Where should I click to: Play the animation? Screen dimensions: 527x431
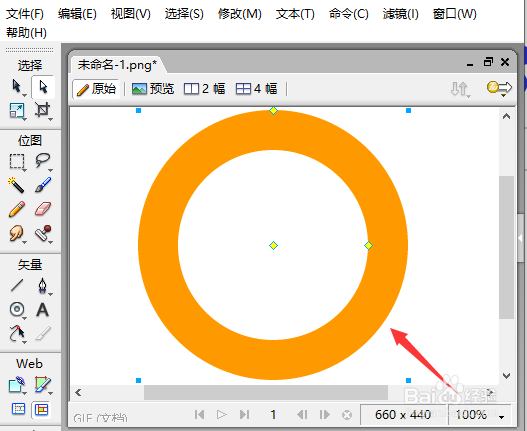click(222, 415)
